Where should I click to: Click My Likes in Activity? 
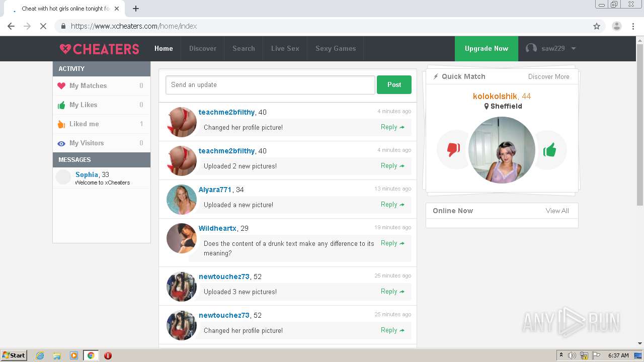[x=102, y=105]
